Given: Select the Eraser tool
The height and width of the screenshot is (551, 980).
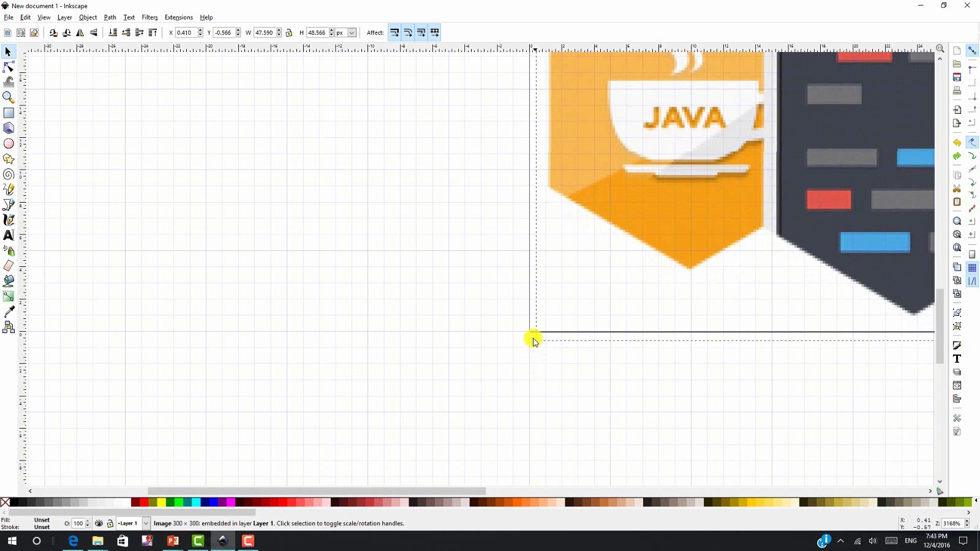Looking at the screenshot, I should [9, 266].
